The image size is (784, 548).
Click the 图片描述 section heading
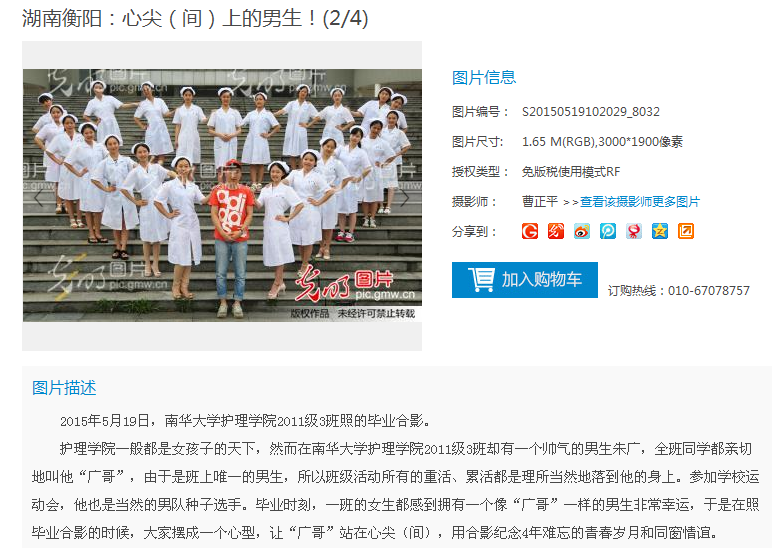click(x=64, y=388)
